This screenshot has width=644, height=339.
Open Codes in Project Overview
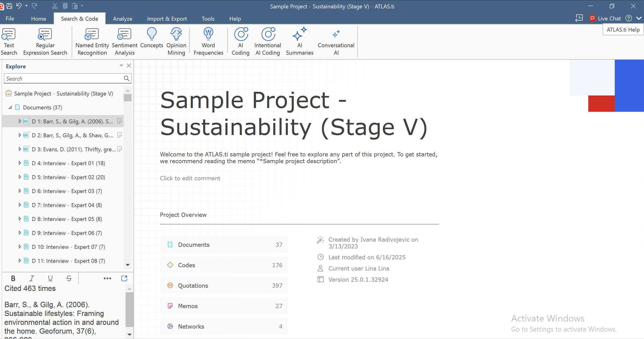pos(224,265)
